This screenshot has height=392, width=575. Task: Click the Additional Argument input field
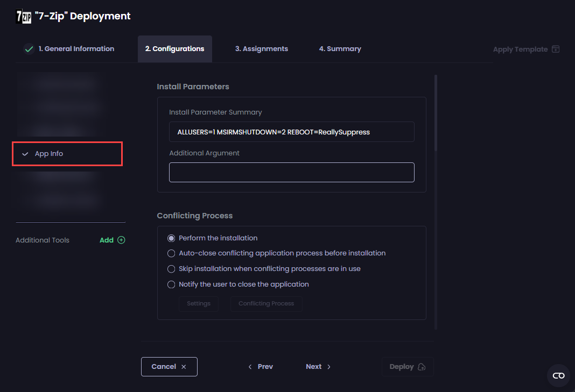coord(291,173)
